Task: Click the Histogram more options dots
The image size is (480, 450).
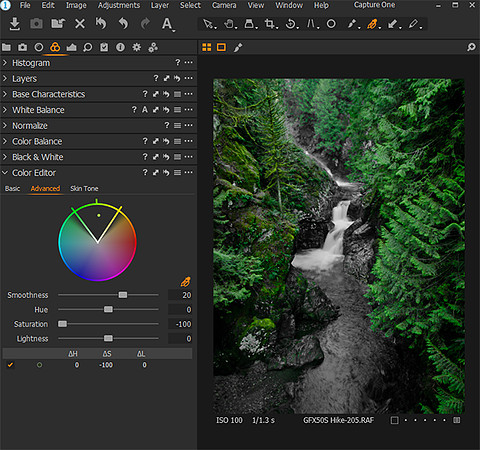Action: pos(188,62)
